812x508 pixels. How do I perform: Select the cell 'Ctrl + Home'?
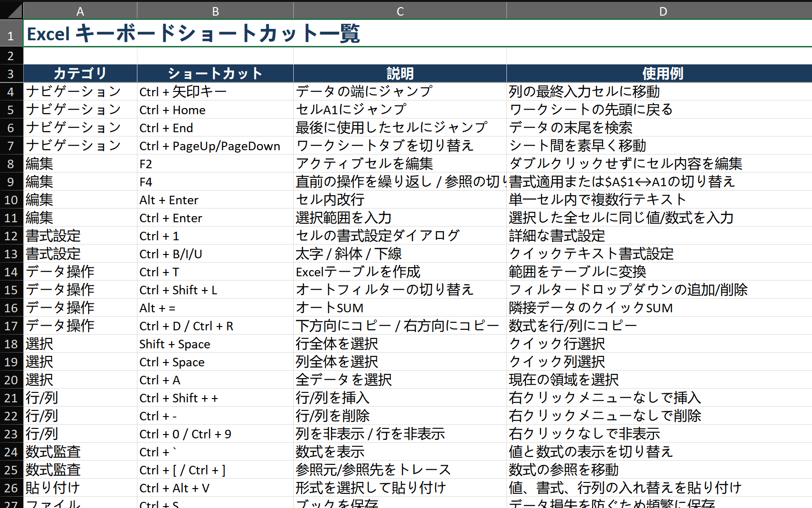(215, 110)
